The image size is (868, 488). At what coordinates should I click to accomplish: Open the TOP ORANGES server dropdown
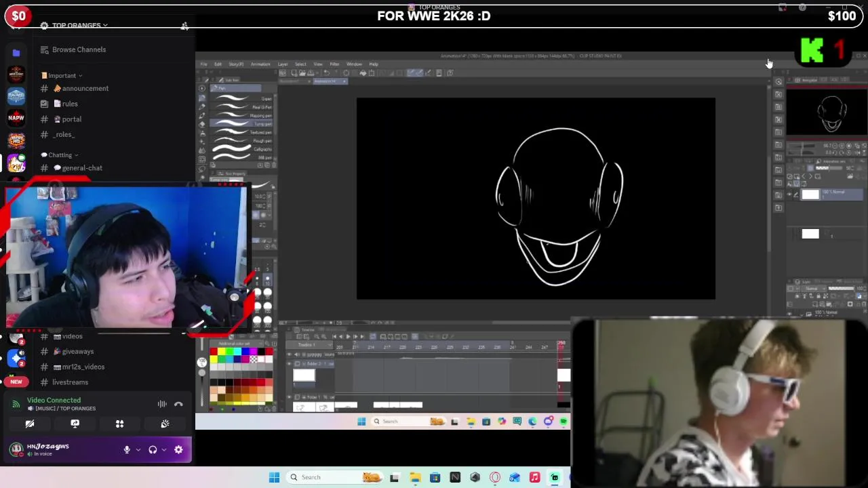79,25
